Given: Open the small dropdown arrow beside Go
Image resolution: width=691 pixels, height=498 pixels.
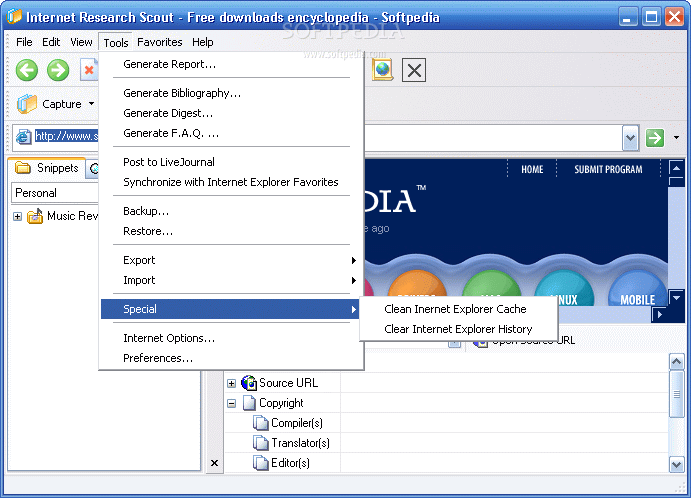Looking at the screenshot, I should 676,138.
